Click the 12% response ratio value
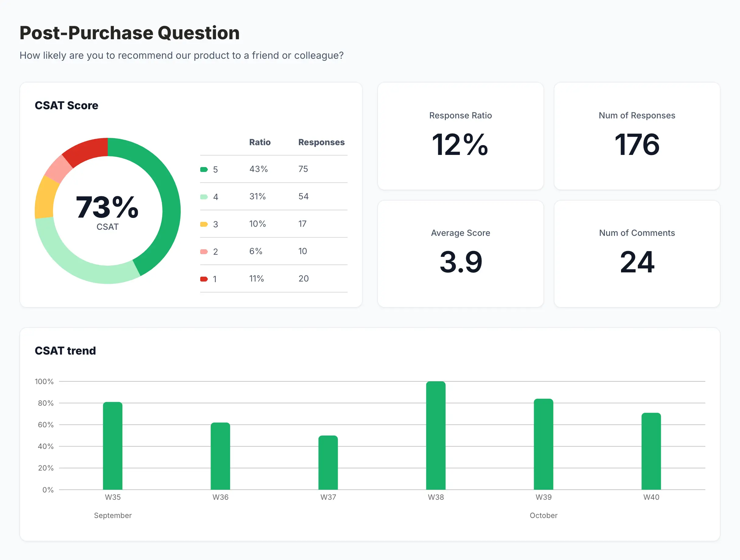The width and height of the screenshot is (740, 560). coord(460,145)
